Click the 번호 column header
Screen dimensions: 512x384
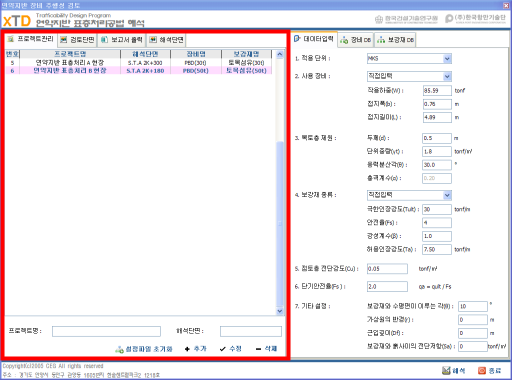pyautogui.click(x=12, y=54)
